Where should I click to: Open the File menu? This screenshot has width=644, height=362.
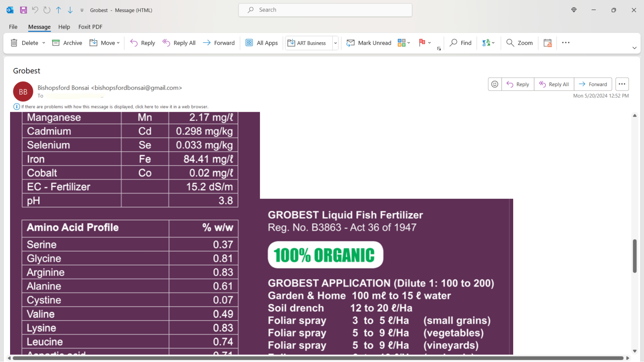tap(13, 27)
